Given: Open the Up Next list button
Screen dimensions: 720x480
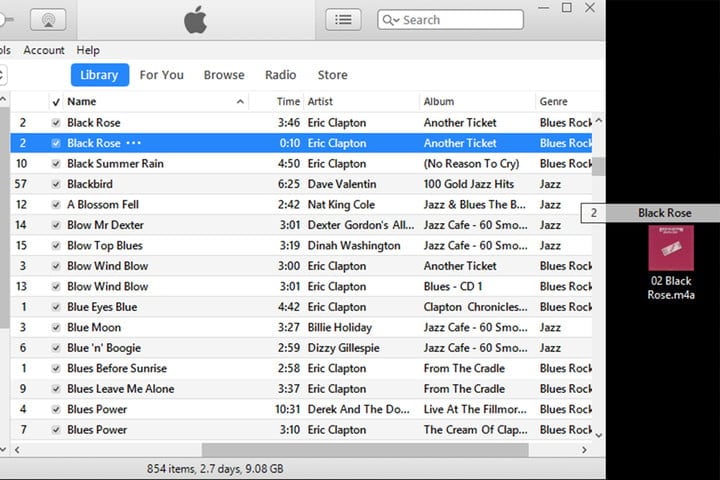Looking at the screenshot, I should [343, 20].
